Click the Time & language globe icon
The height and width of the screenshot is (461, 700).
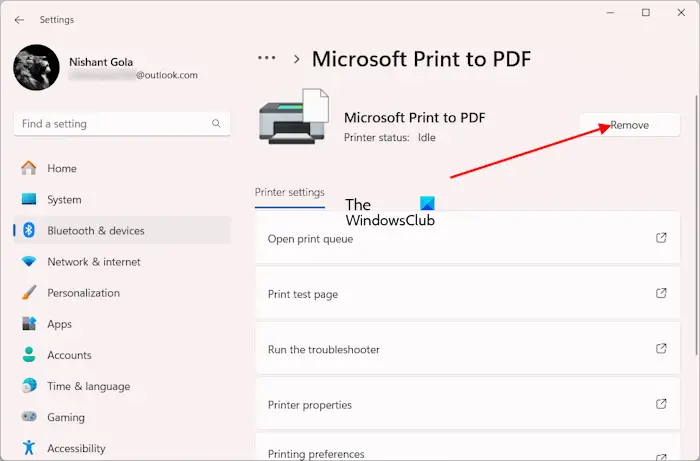(29, 386)
